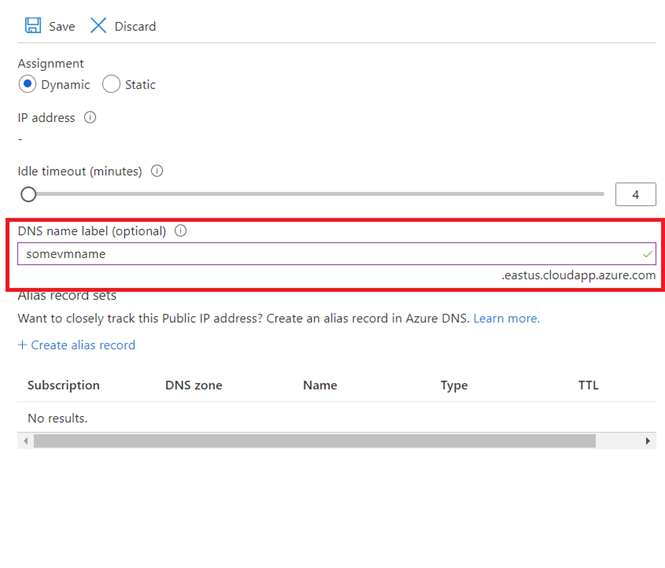This screenshot has width=665, height=568.
Task: Click the idle timeout slider handle
Action: [x=28, y=195]
